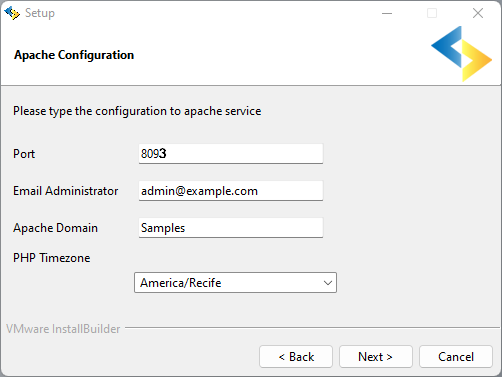The width and height of the screenshot is (502, 377).
Task: Click the Setup app icon in title bar
Action: 12,13
